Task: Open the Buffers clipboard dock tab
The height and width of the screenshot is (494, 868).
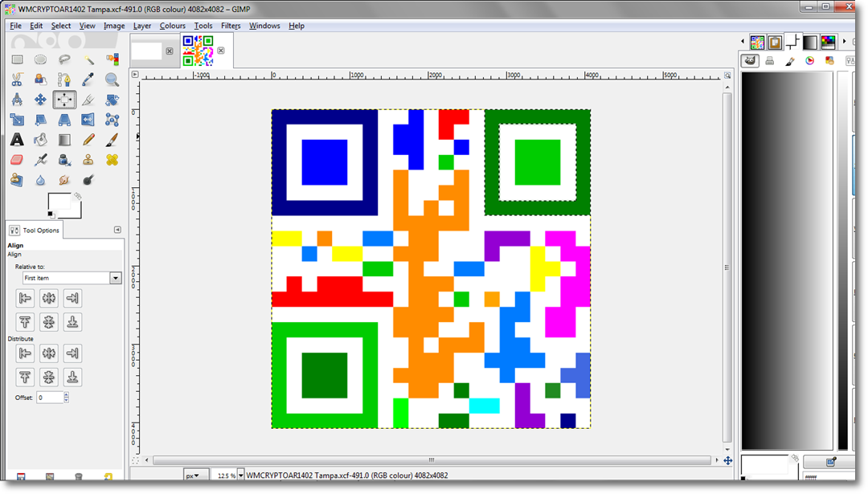Action: click(775, 42)
